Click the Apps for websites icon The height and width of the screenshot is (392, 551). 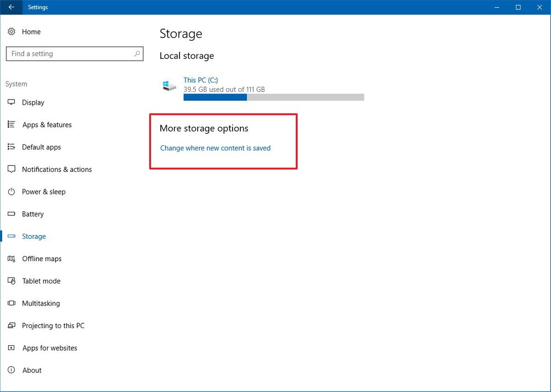(x=11, y=348)
